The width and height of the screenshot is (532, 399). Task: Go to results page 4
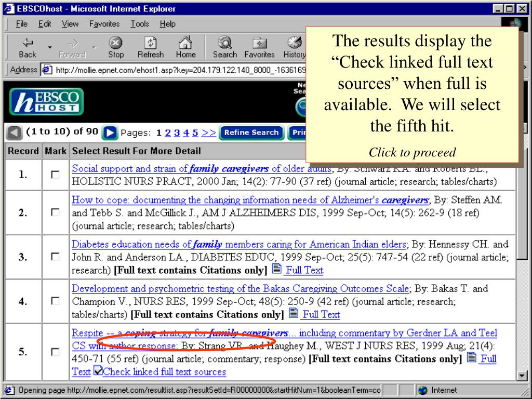click(186, 132)
